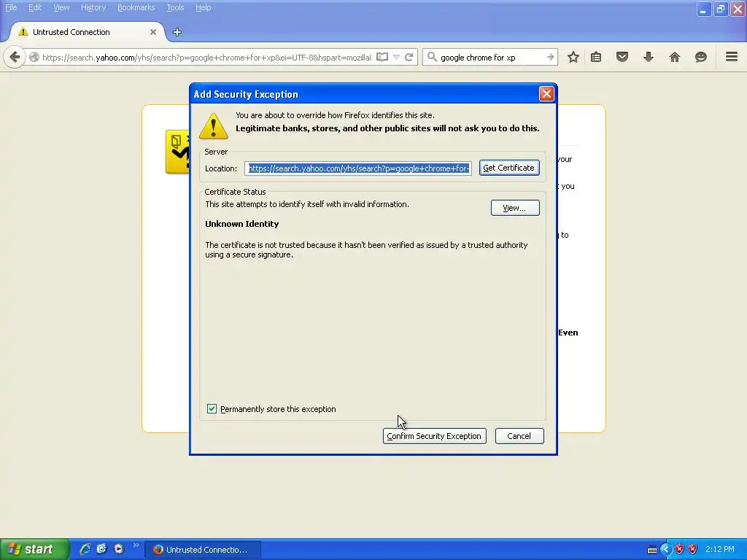The image size is (747, 560).
Task: Open the Downloads arrow icon
Action: click(649, 57)
